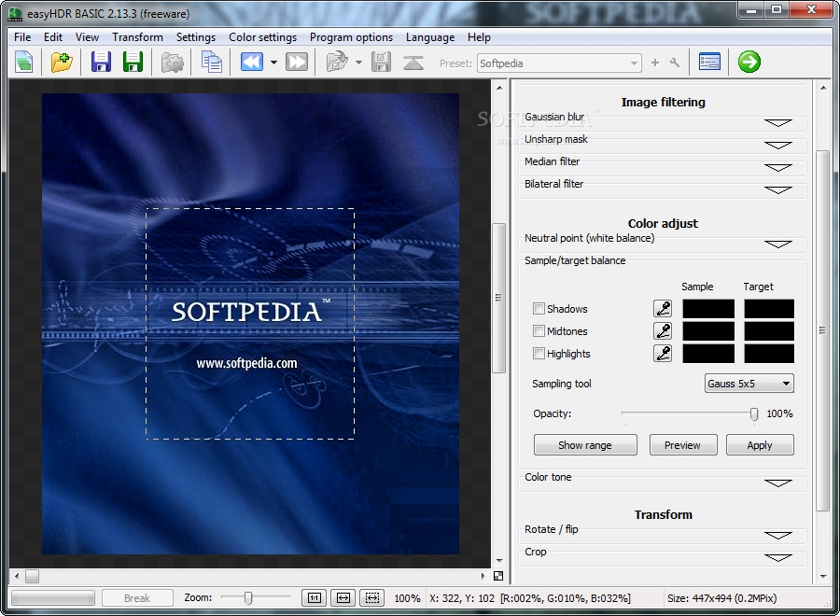The image size is (840, 616).
Task: Click the grayed upload triangle icon
Action: coord(413,63)
